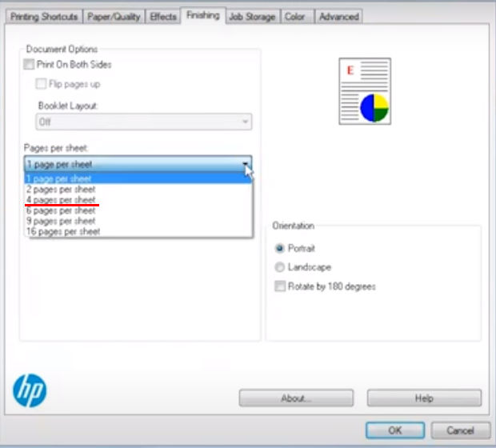Select 6 pages per sheet option
This screenshot has height=448, width=496.
point(61,210)
